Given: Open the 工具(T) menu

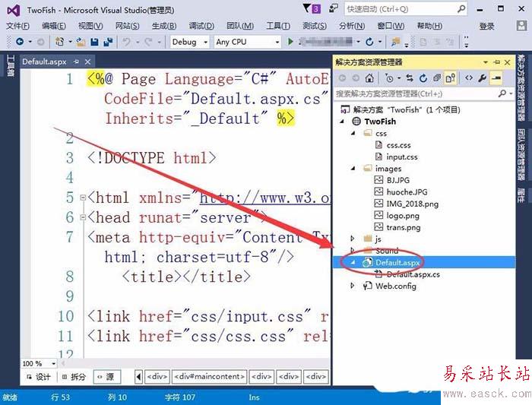Looking at the screenshot, I should point(278,26).
